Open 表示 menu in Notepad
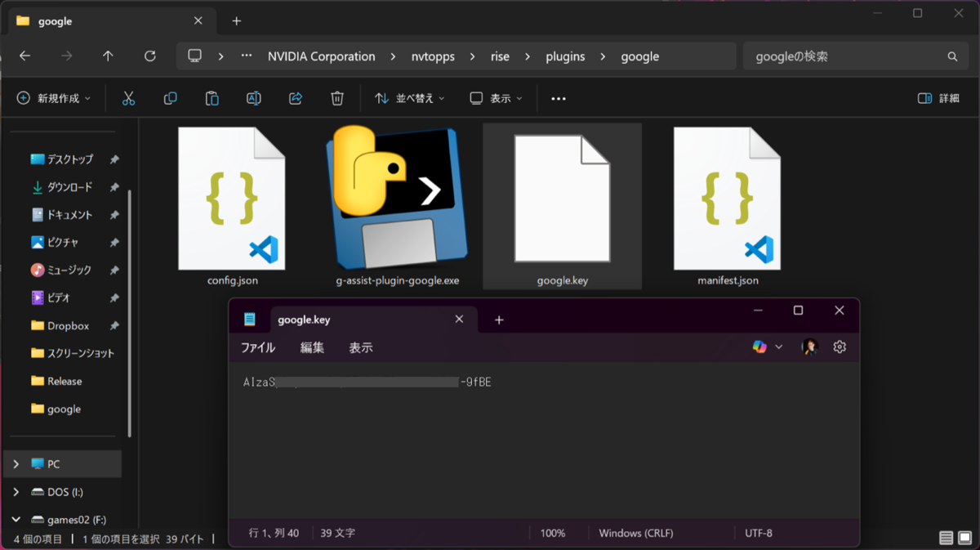 pyautogui.click(x=361, y=347)
